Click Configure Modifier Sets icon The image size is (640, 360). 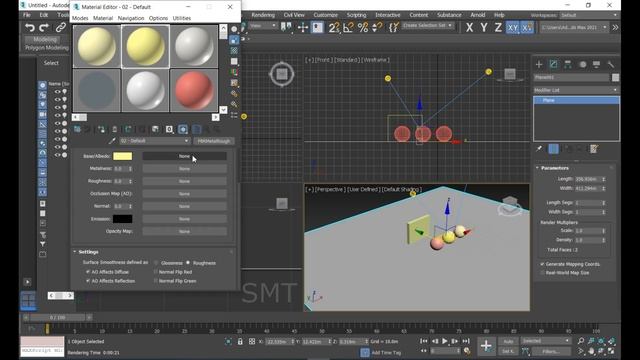click(594, 149)
